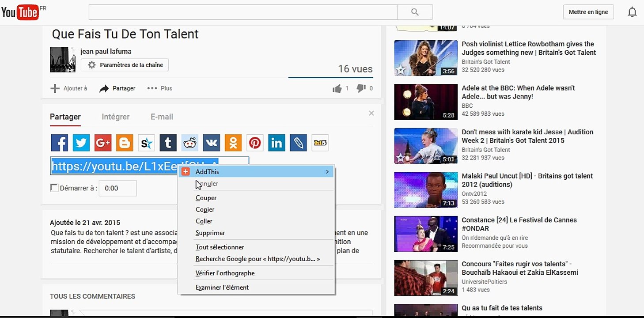644x318 pixels.
Task: Close the share panel with the X
Action: (371, 114)
